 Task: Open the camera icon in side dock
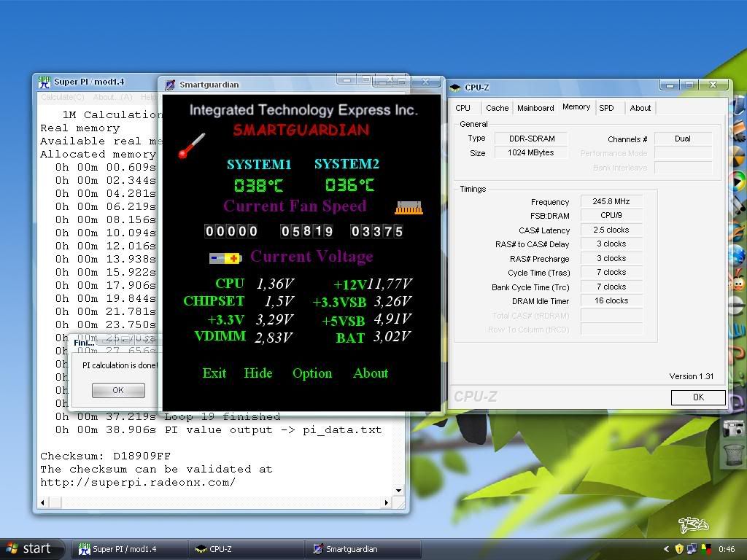click(734, 429)
